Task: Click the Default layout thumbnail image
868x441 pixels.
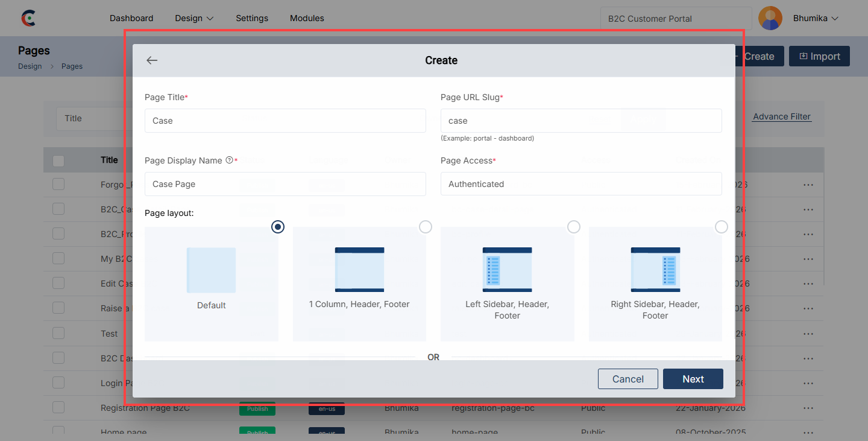Action: click(211, 270)
